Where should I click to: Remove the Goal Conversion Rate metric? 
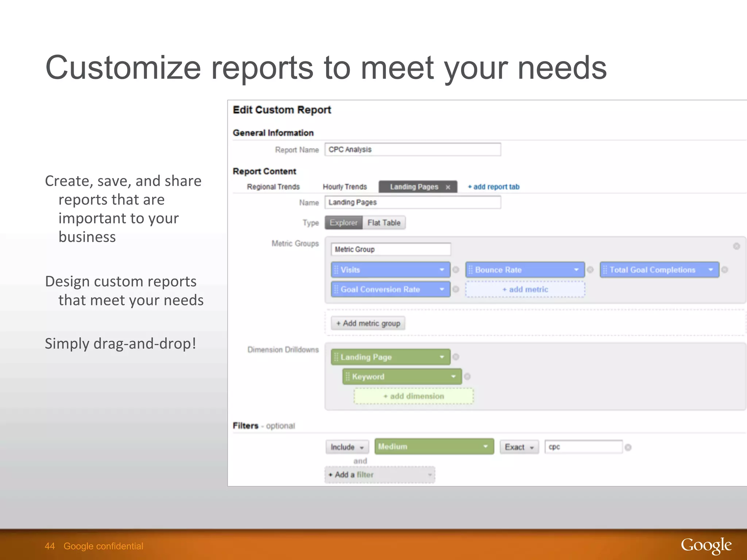click(x=456, y=289)
